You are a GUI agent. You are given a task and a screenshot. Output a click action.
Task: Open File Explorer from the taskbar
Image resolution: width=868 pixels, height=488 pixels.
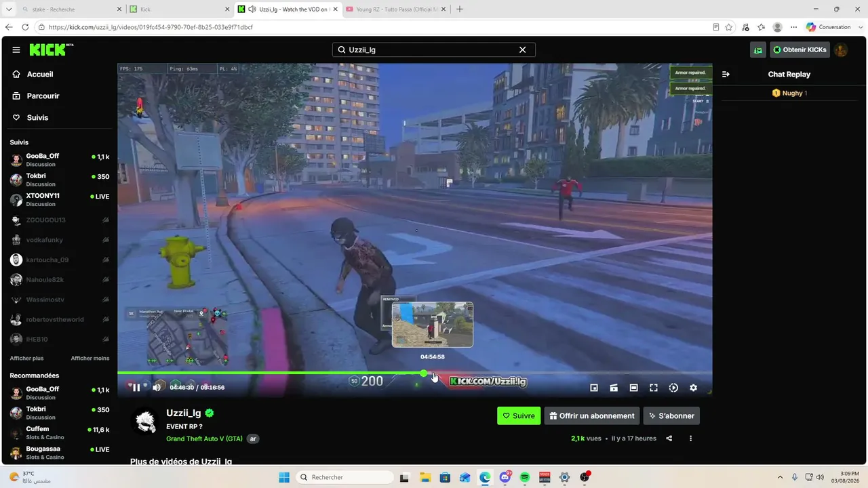click(x=425, y=477)
